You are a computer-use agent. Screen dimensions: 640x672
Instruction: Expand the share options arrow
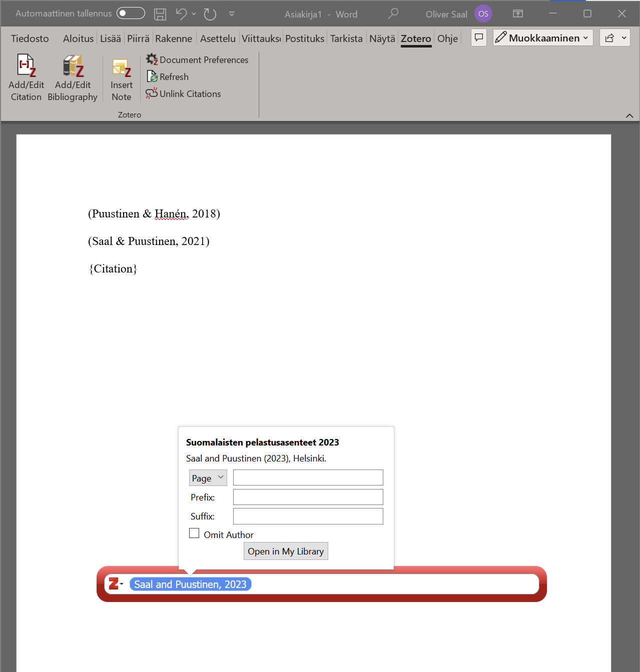[624, 37]
